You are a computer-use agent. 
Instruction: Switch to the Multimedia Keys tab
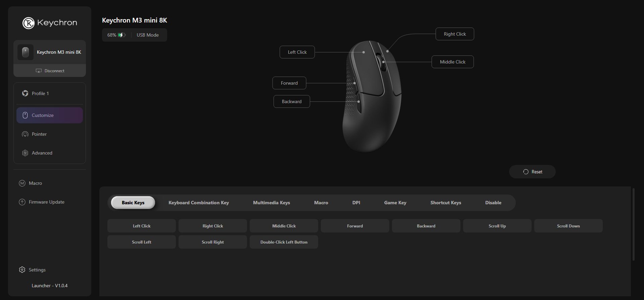pos(271,203)
